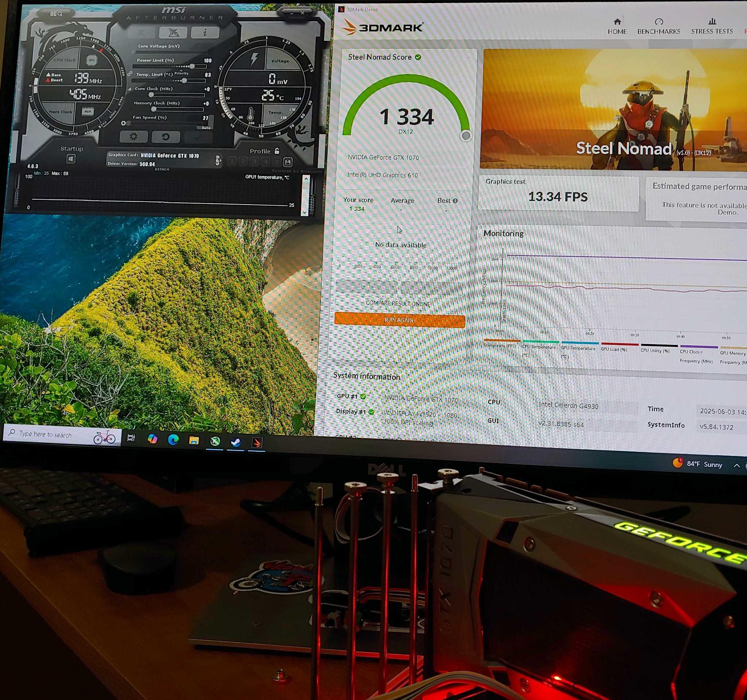Viewport: 747px width, 700px height.
Task: Expand the system tray hidden icons chevron
Action: pos(736,466)
